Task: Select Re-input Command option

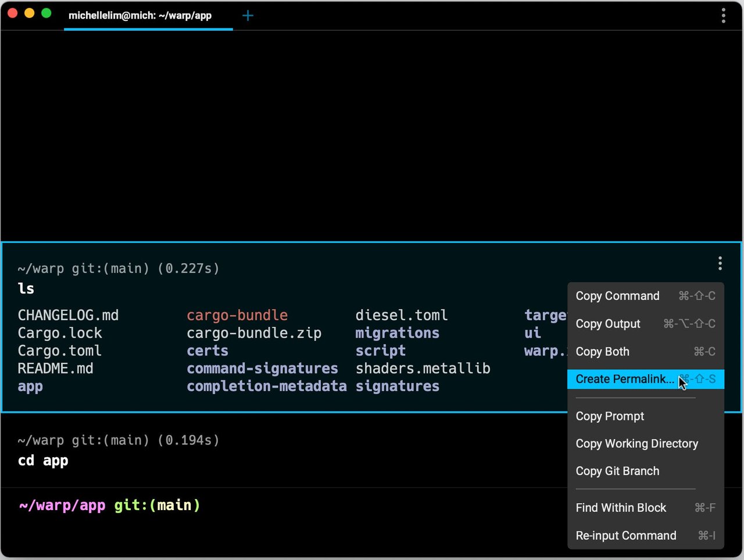Action: coord(626,536)
